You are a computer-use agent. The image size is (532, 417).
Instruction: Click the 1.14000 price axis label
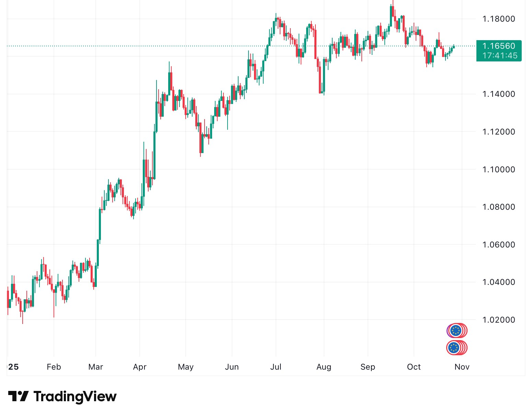pos(498,94)
